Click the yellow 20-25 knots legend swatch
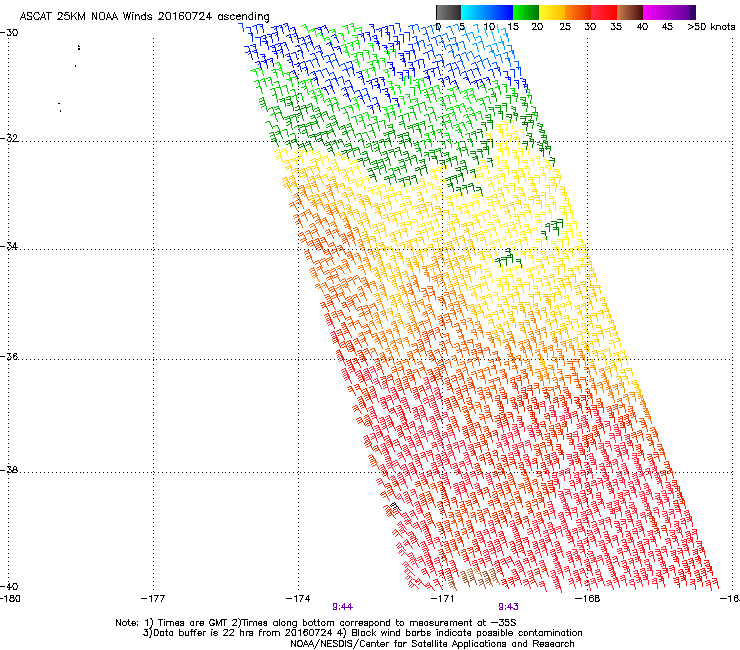Viewport: 740px width, 650px height. 552,12
